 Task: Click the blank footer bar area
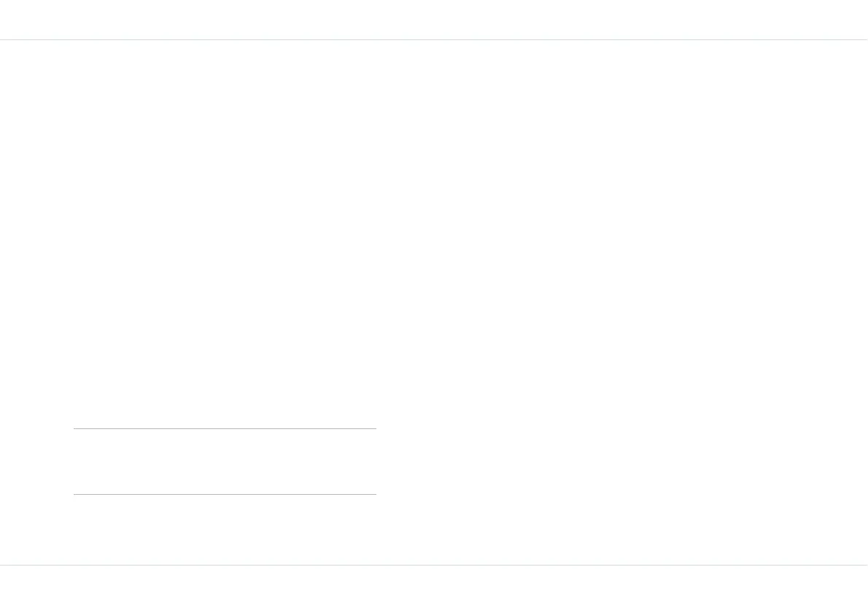coord(434,589)
